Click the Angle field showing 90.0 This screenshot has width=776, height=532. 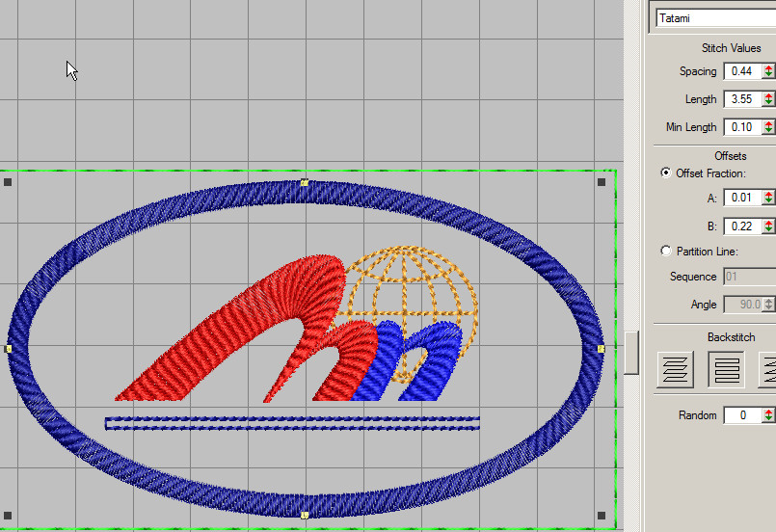(743, 305)
